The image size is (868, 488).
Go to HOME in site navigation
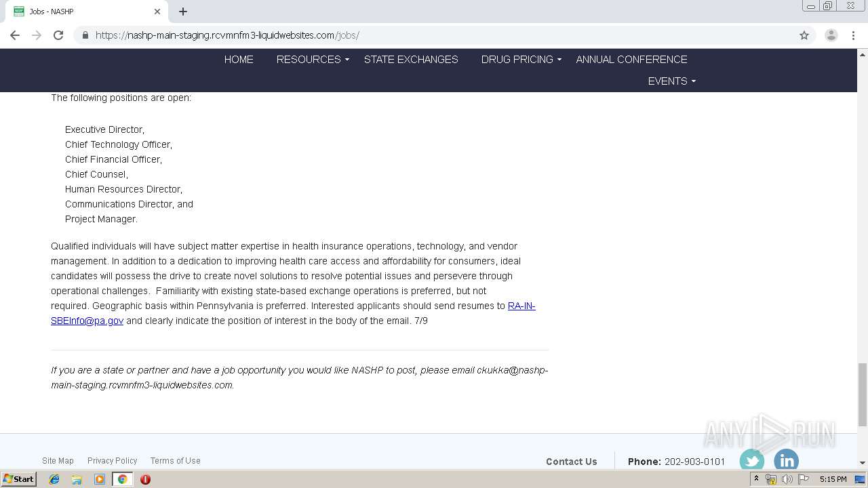click(x=239, y=60)
